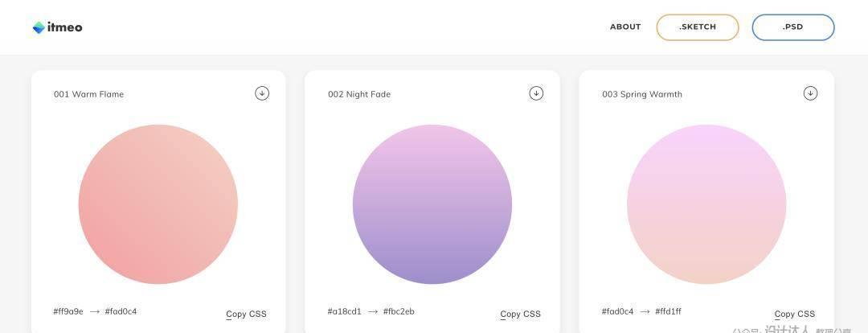Screen dimensions: 868x333
Task: Download the Spring Warmth gradient via arrow icon
Action: [x=810, y=93]
